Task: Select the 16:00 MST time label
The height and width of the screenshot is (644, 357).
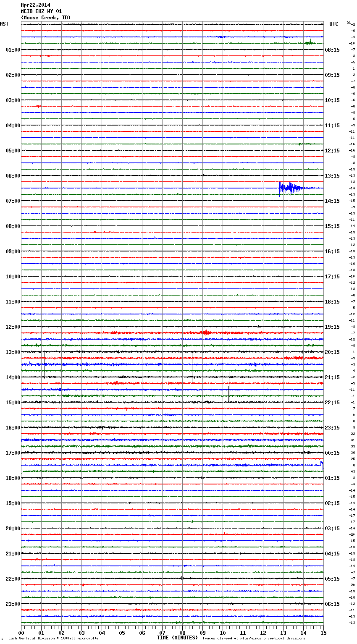Action: [x=13, y=428]
